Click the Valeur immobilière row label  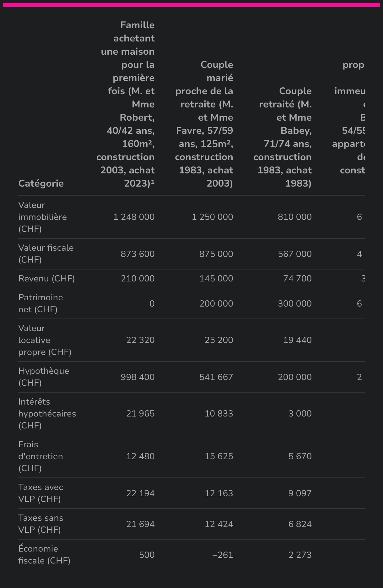click(x=42, y=217)
